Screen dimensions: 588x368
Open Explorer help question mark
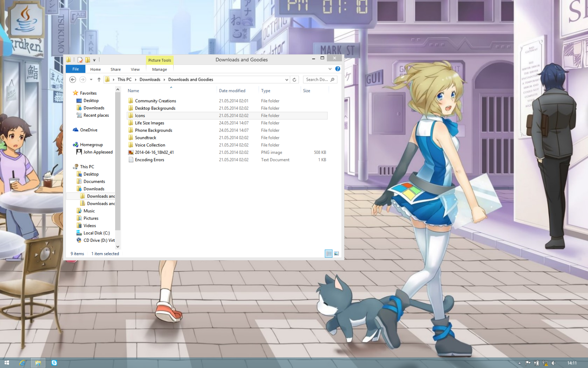[337, 69]
